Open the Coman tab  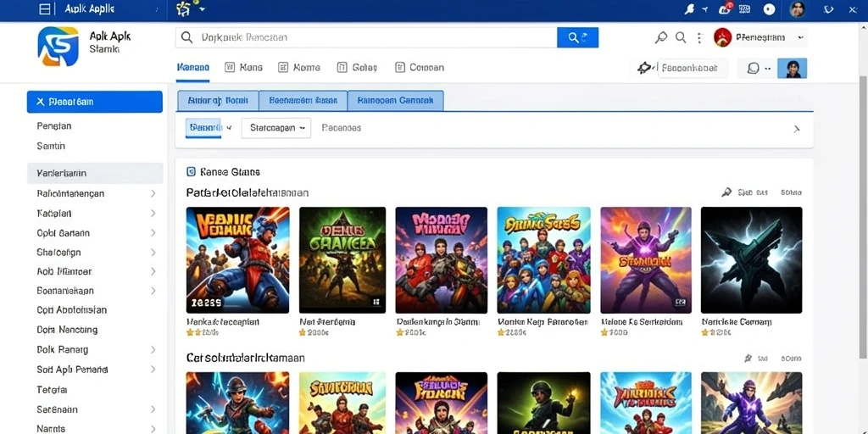(x=419, y=68)
